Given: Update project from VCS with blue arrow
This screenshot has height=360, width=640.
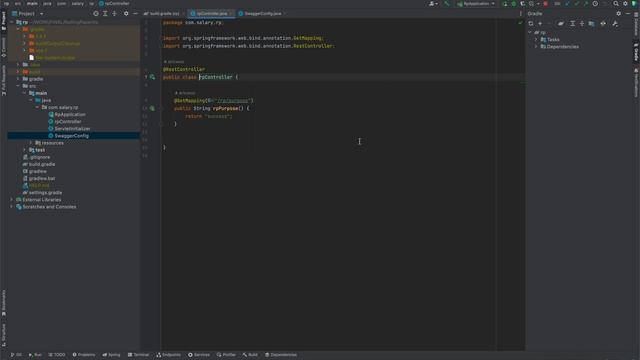Looking at the screenshot, I should click(567, 4).
